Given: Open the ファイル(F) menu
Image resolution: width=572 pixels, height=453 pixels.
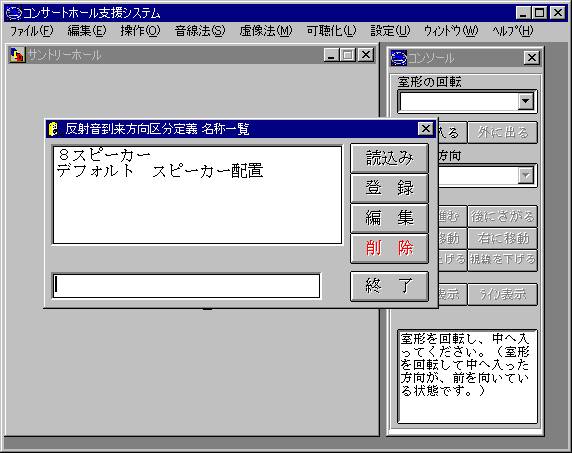Looking at the screenshot, I should [x=31, y=31].
